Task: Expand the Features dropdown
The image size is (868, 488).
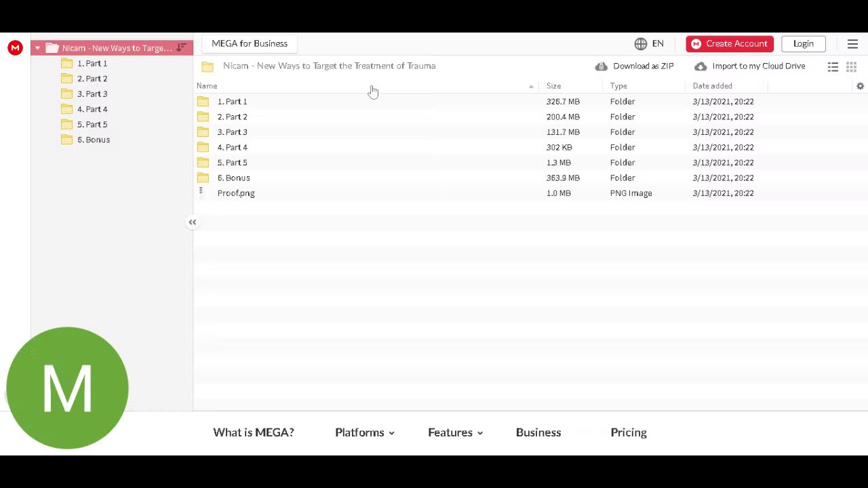Action: pos(456,432)
